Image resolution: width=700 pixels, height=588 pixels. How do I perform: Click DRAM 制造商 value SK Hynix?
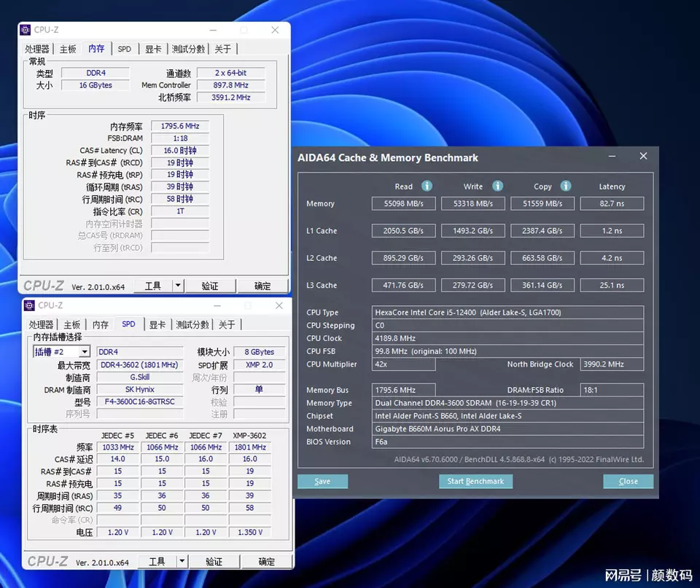[140, 390]
